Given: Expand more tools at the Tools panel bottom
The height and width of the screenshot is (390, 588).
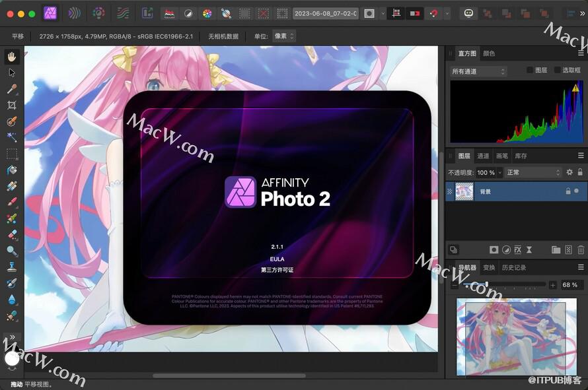Looking at the screenshot, I should pyautogui.click(x=13, y=337).
